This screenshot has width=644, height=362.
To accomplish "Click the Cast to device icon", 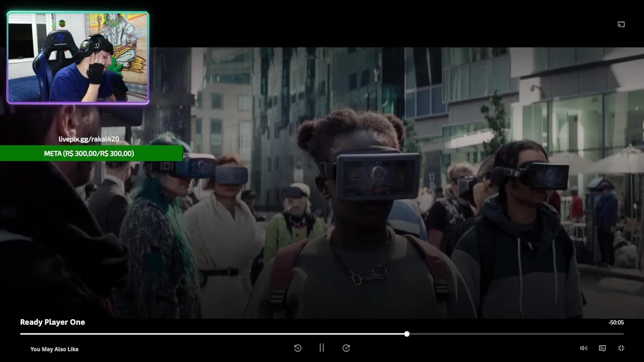I will 621,24.
